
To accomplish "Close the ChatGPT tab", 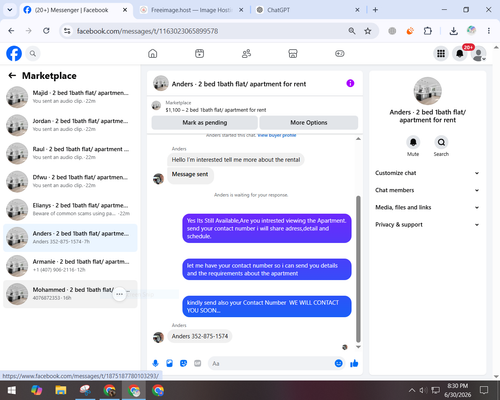I will click(357, 10).
